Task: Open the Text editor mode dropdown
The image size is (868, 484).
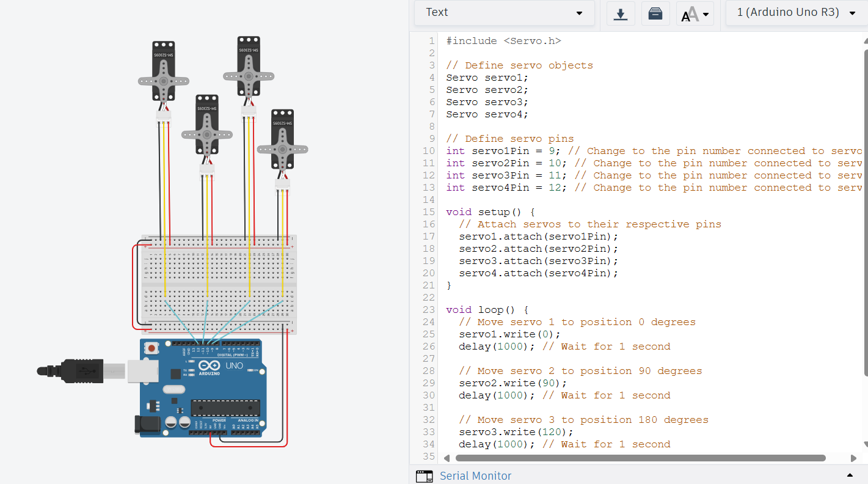Action: coord(505,13)
